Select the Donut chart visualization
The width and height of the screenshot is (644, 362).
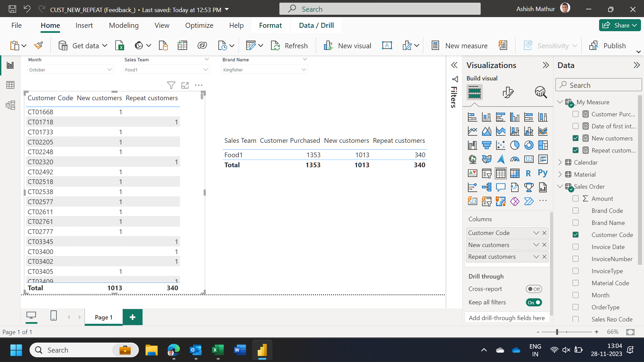(529, 145)
